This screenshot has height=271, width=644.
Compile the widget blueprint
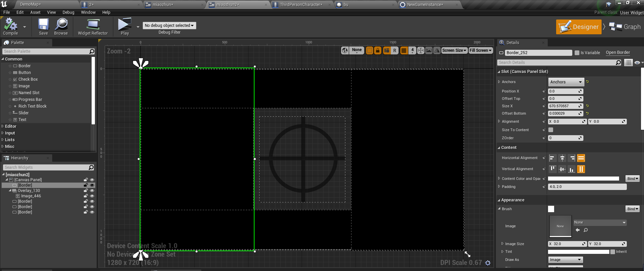click(x=10, y=27)
